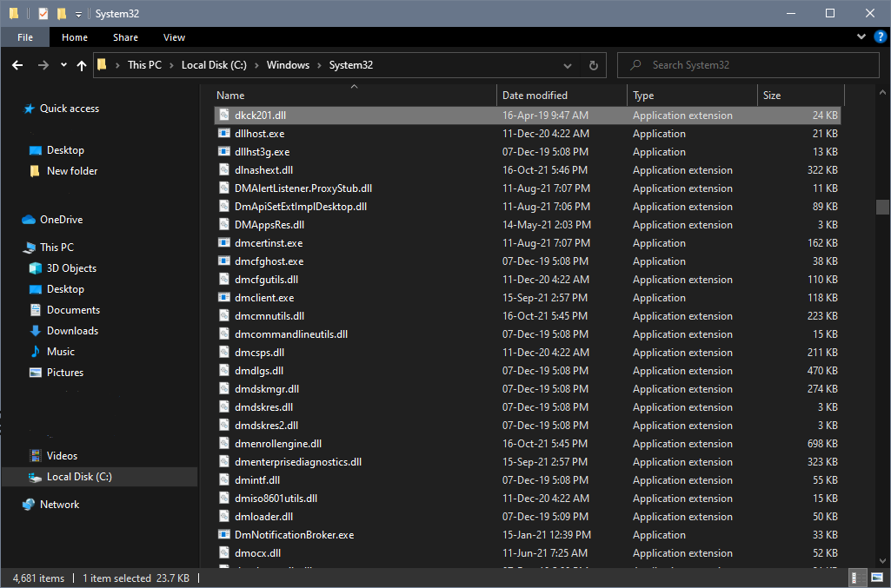Open the Quick Access Toolbar customize dropdown
This screenshot has width=891, height=588.
pos(78,14)
